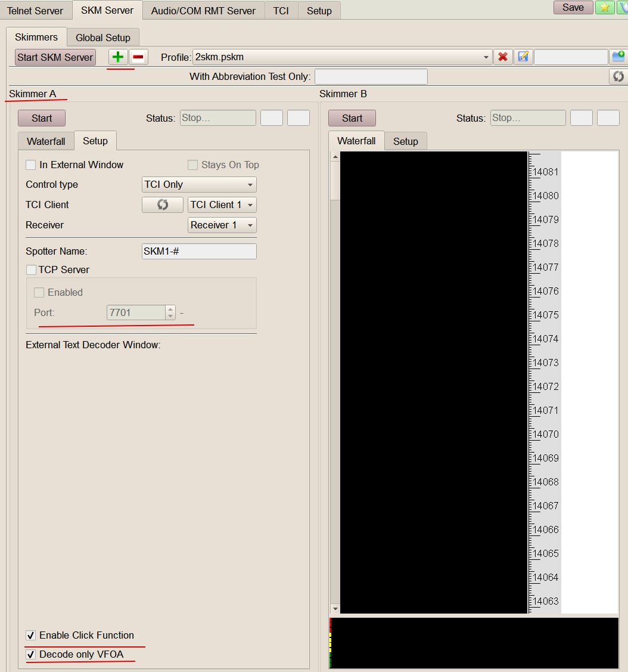
Task: Click the Spotter Name input field
Action: click(x=199, y=251)
